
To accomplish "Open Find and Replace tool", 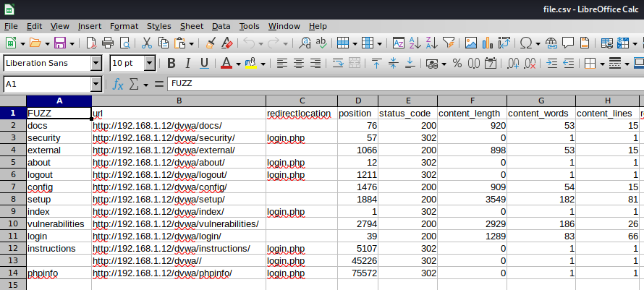I will (x=305, y=43).
